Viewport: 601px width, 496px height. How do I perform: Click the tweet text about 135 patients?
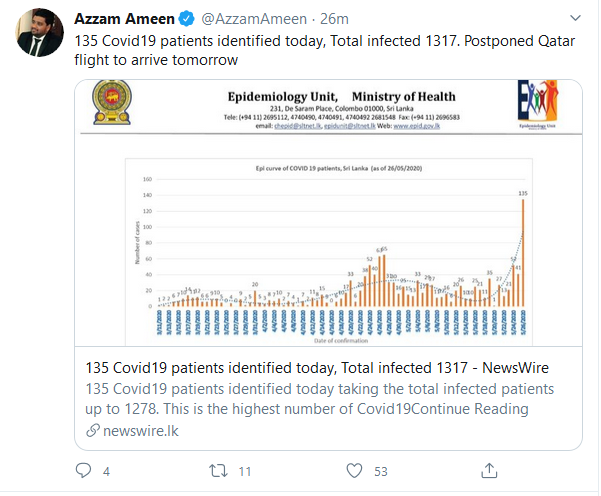point(325,50)
